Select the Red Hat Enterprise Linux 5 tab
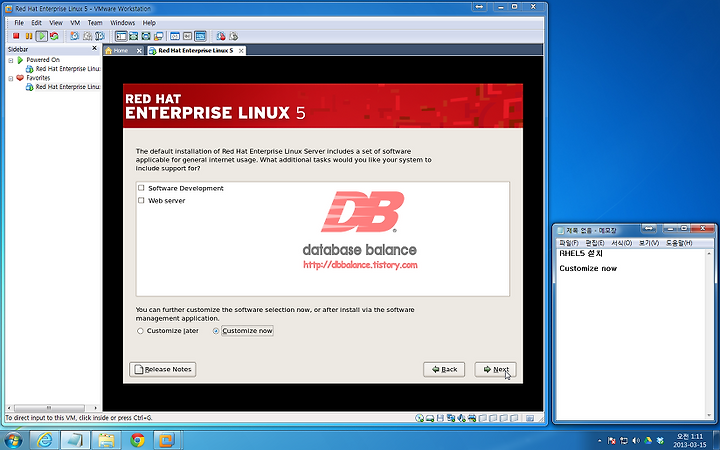 tap(196, 51)
